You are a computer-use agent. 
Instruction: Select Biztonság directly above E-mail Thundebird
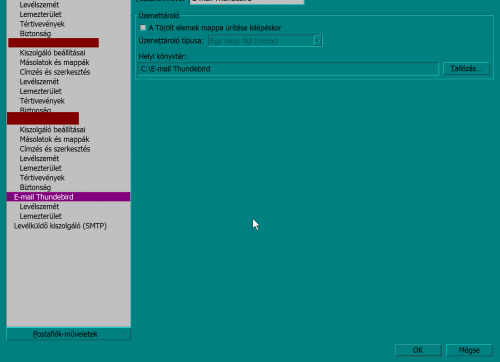point(35,187)
